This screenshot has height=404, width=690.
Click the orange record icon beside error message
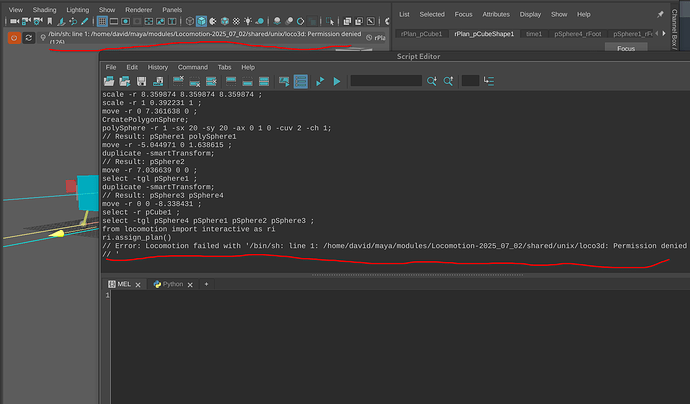14,38
